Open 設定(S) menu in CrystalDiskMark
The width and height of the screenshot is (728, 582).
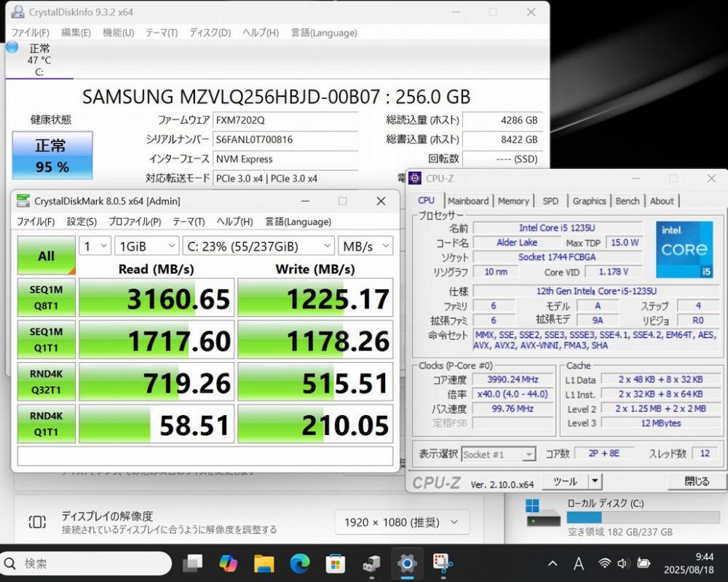[82, 221]
